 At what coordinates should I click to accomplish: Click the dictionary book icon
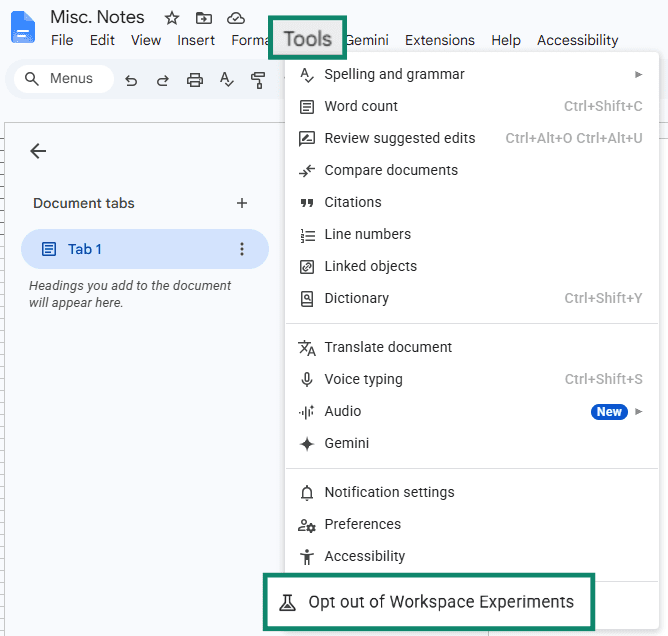pos(307,299)
